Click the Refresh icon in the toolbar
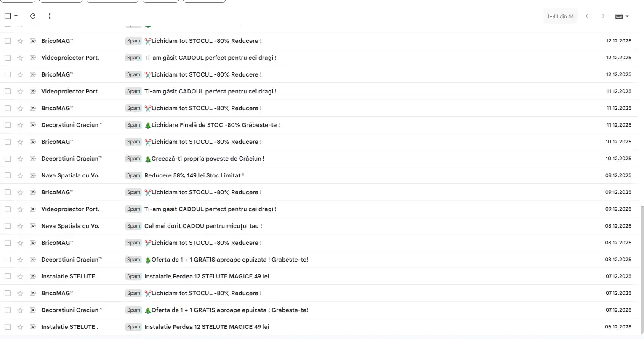644x339 pixels. pos(33,16)
